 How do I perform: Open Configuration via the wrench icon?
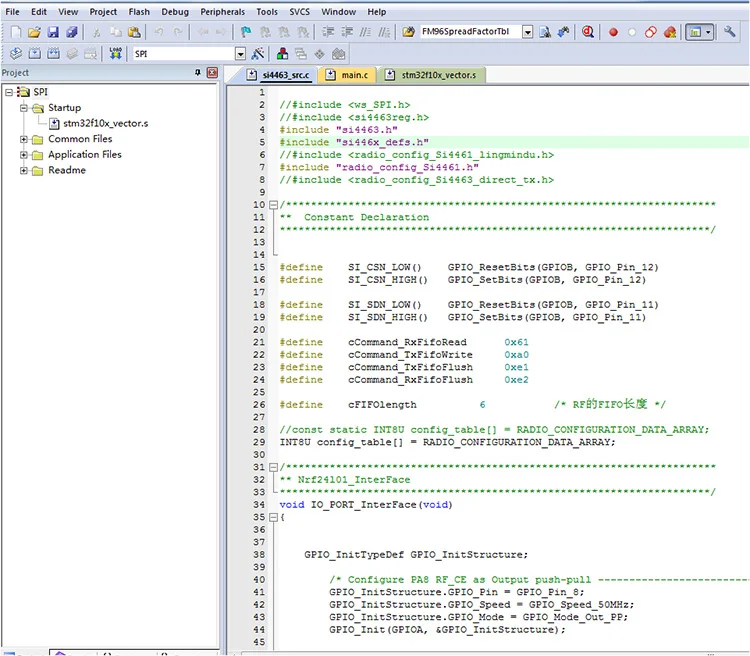(x=729, y=32)
